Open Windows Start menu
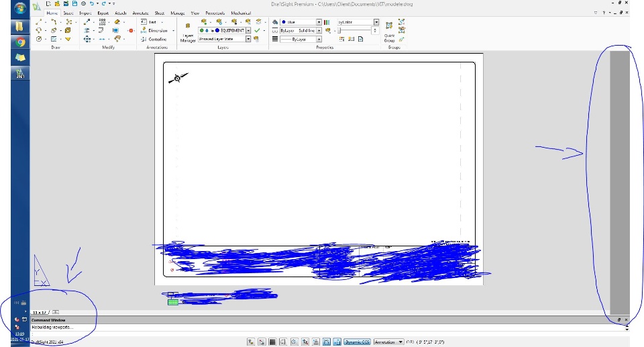Viewport: 644px width, 347px height. (x=19, y=8)
